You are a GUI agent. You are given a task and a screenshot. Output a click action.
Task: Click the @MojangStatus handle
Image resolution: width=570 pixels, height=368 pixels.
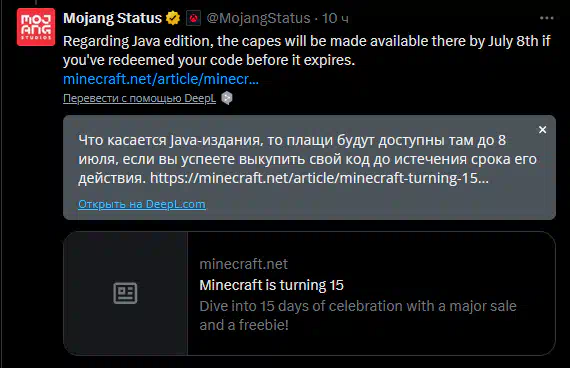click(258, 18)
